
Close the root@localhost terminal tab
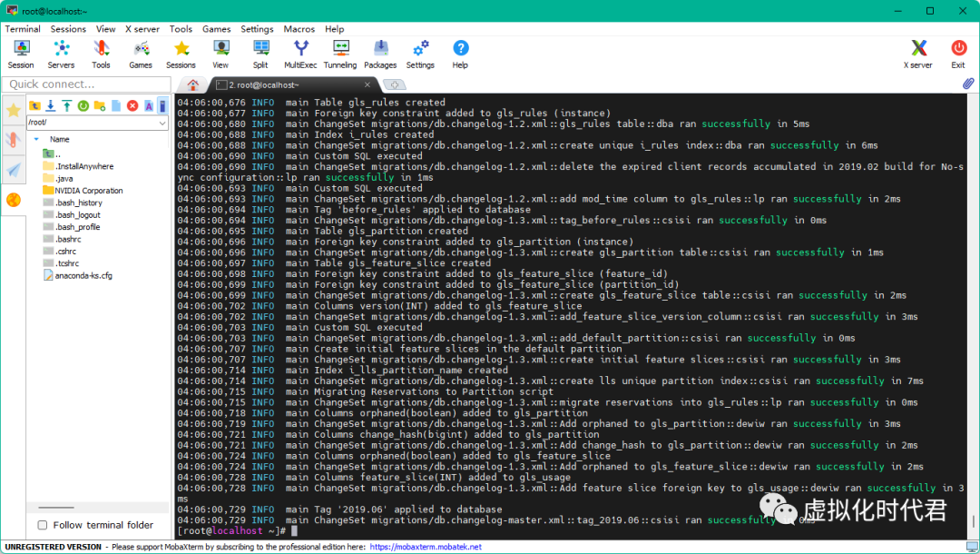(368, 84)
